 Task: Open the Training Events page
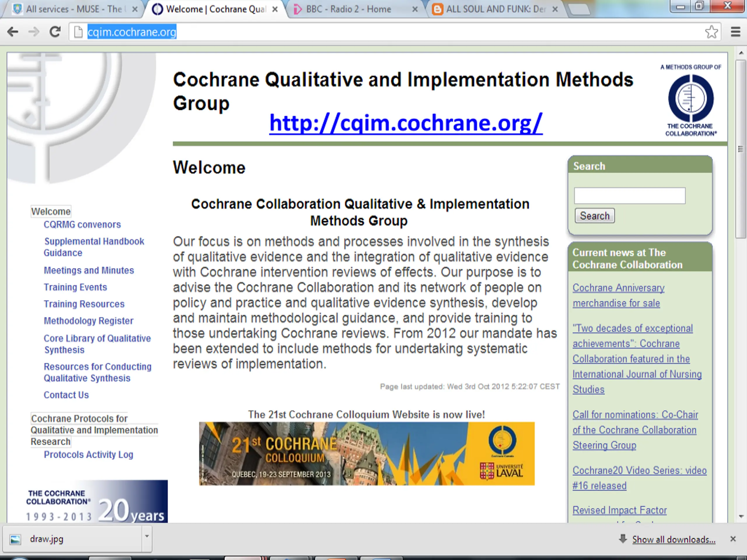pyautogui.click(x=75, y=287)
